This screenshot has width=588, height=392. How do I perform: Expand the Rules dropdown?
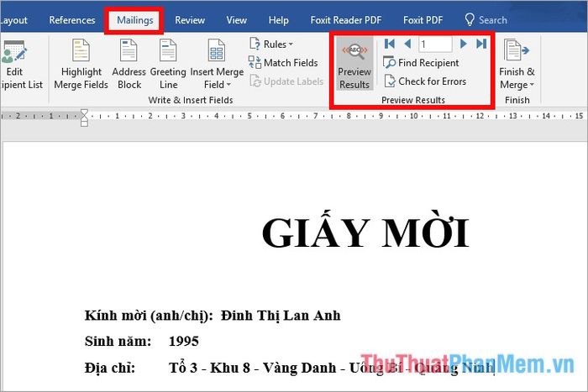pyautogui.click(x=271, y=44)
